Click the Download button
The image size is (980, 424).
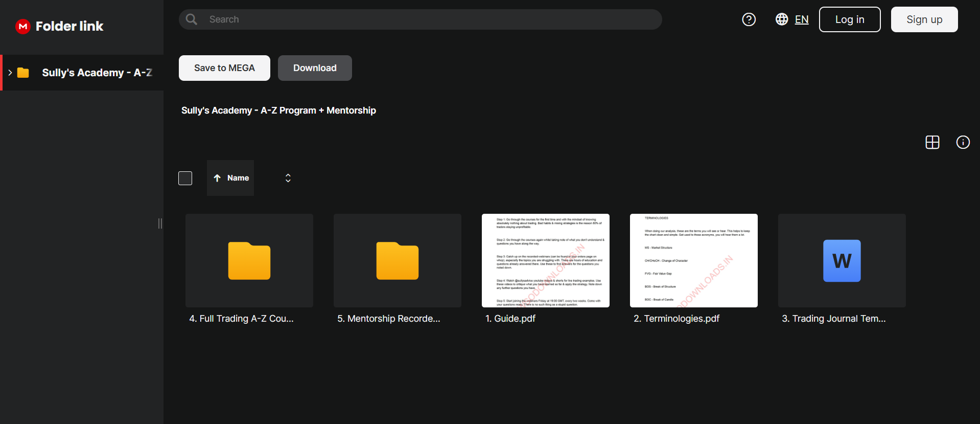click(315, 68)
